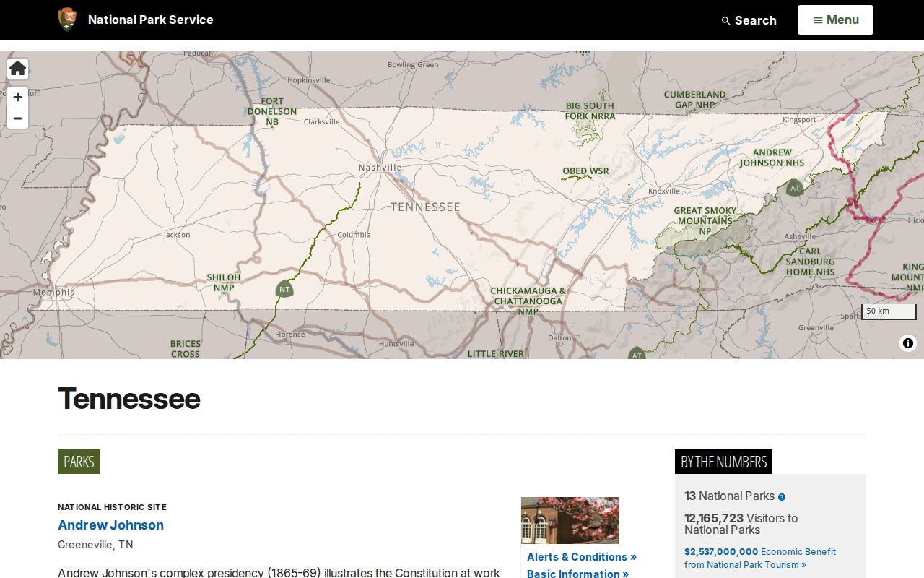Click the AT trail marker near Andrew Johnson NHS
924x578 pixels.
795,189
